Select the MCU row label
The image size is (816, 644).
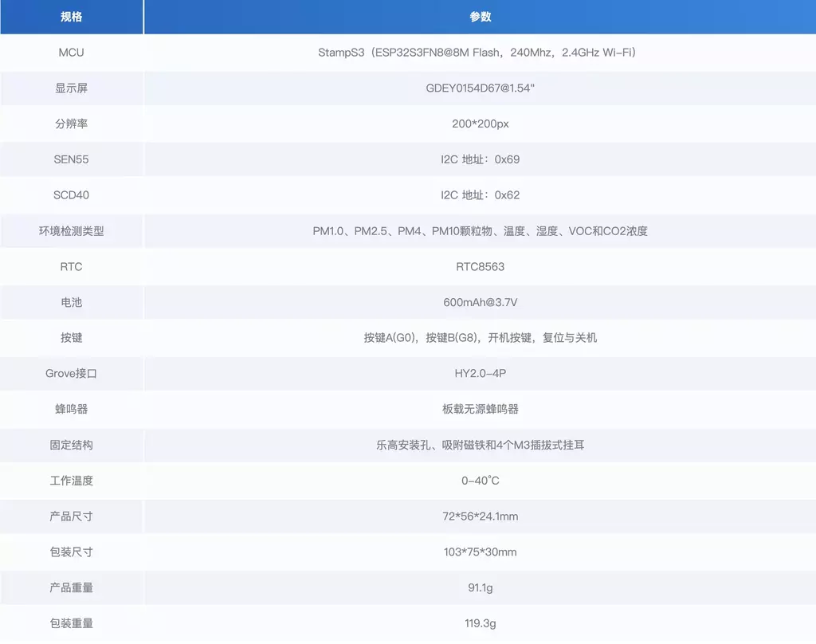pos(71,53)
